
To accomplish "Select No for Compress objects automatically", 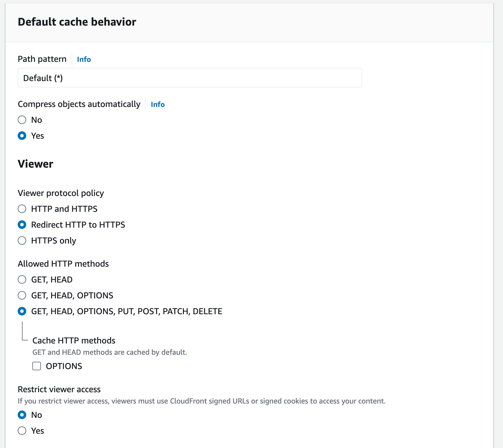I will click(22, 120).
